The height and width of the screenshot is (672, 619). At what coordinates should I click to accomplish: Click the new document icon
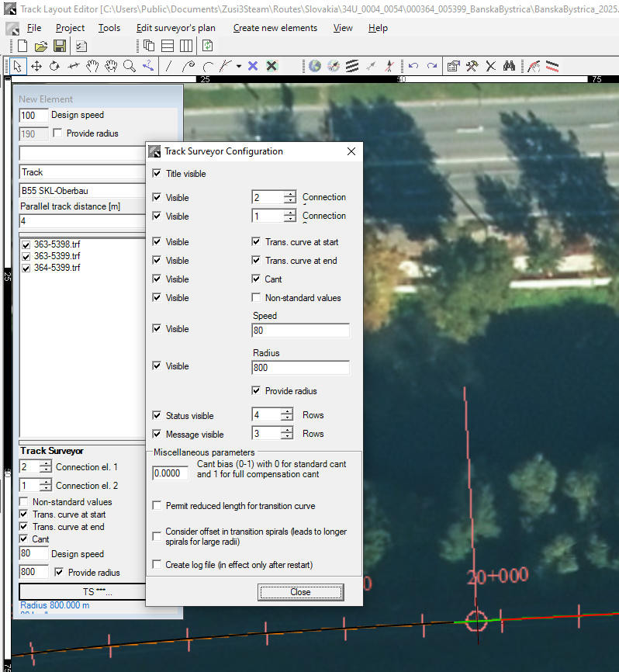click(x=22, y=47)
